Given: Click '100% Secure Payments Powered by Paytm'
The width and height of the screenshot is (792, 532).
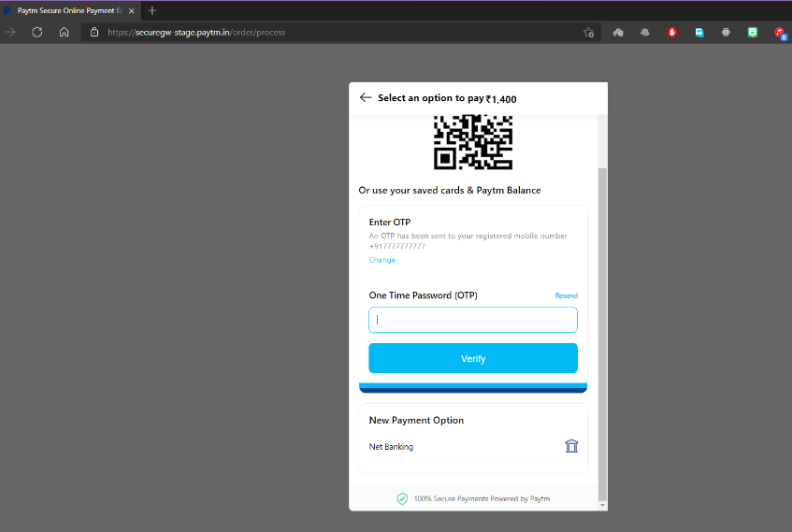Looking at the screenshot, I should (x=482, y=498).
